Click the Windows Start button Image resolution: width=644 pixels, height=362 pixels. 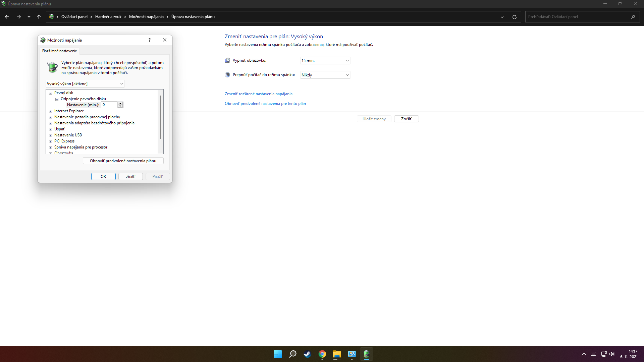[278, 354]
